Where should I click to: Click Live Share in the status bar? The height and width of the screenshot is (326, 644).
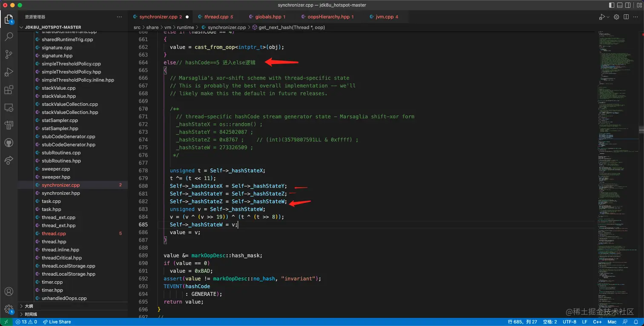pos(57,322)
